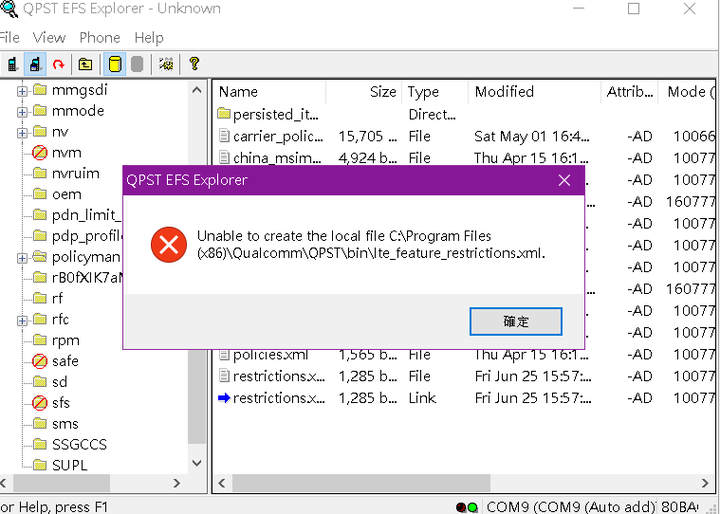Sort by the Name column header
720x514 pixels.
[270, 92]
